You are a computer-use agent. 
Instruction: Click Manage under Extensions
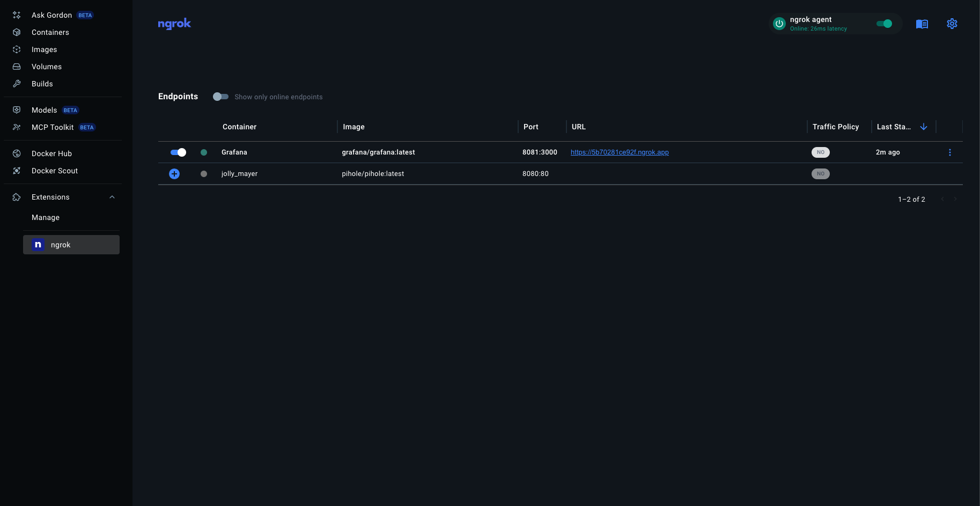coord(46,217)
